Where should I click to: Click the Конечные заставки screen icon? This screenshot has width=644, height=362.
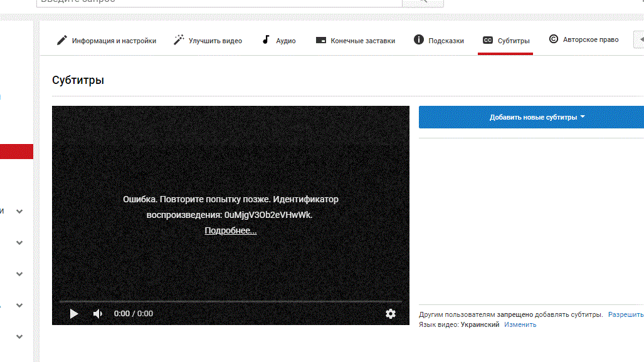click(x=320, y=41)
